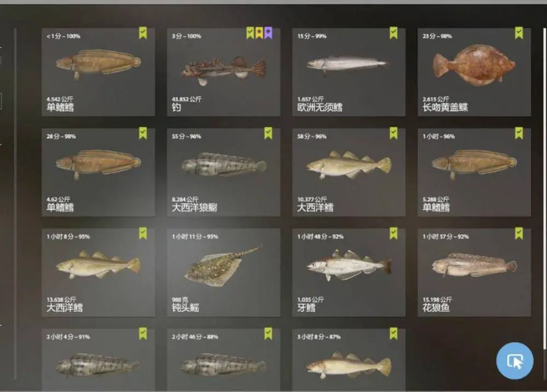Open the 长吻黄盖鲽 flatfish thumbnail
This screenshot has width=547, height=392.
[474, 66]
